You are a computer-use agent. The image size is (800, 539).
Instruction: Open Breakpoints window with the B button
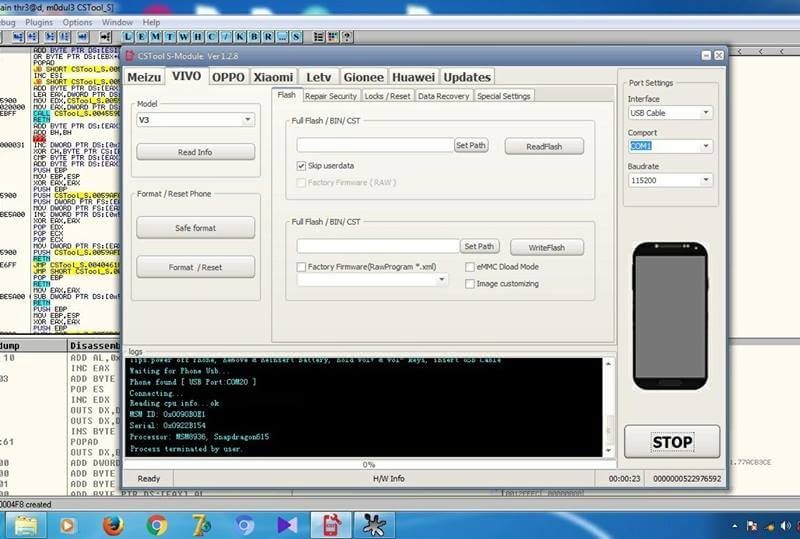pos(254,37)
